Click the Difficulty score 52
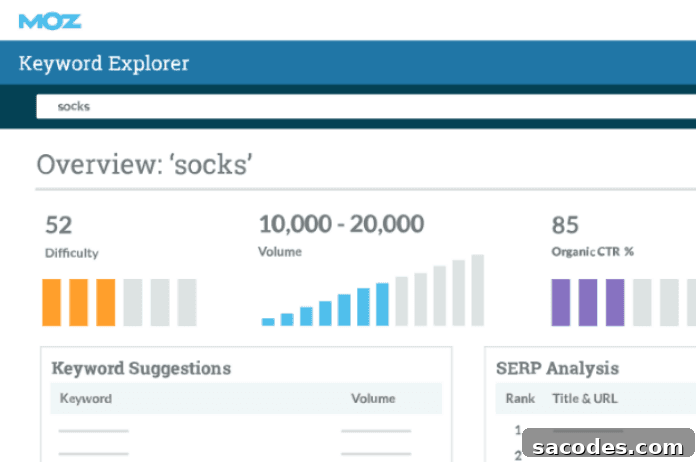The width and height of the screenshot is (696, 462). 59,225
